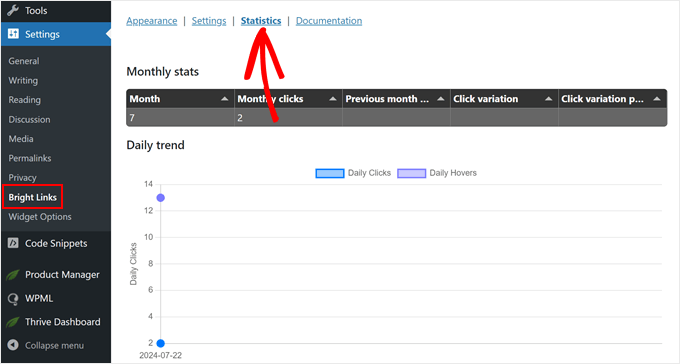Toggle Daily Clicks legend swatch
This screenshot has width=680, height=364.
[x=330, y=173]
